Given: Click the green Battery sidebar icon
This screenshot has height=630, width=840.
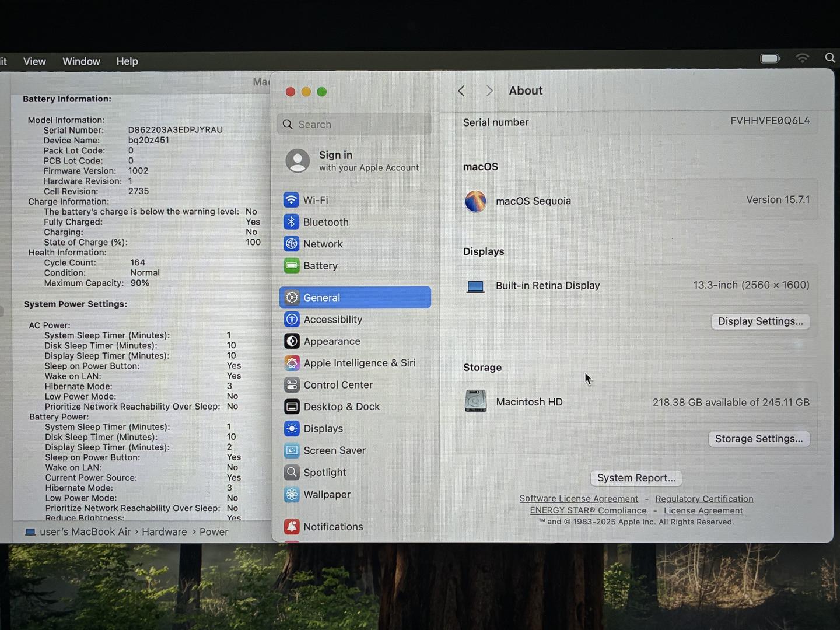Looking at the screenshot, I should point(291,266).
